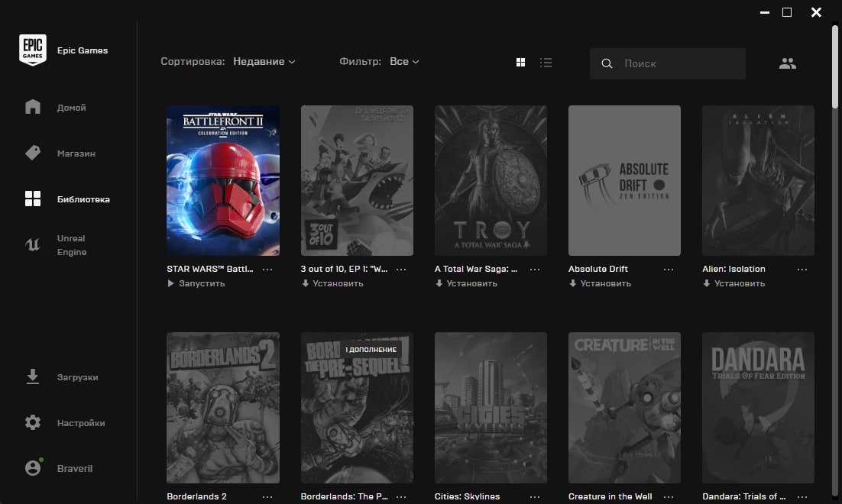Click the Borderlands 2 title text

pyautogui.click(x=196, y=496)
